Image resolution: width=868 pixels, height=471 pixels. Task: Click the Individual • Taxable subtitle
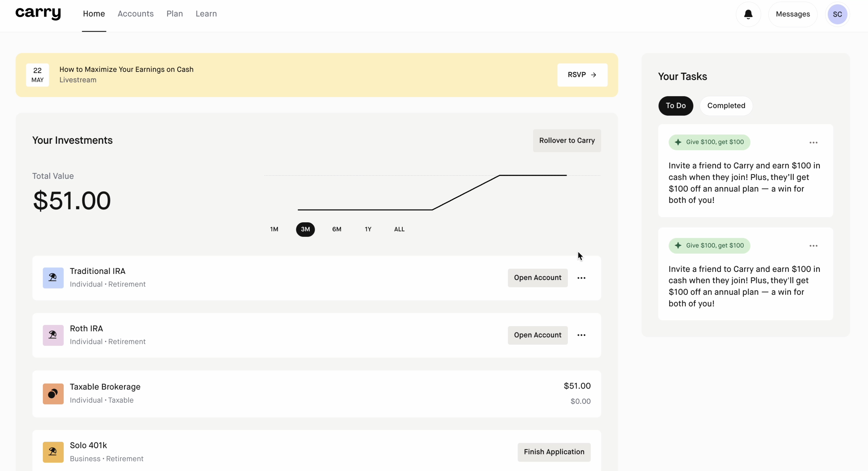(102, 400)
